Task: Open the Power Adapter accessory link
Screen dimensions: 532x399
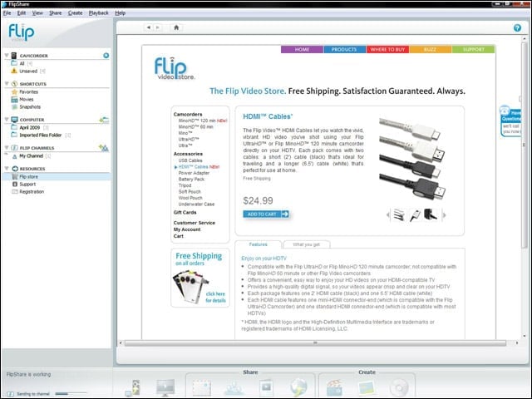Action: tap(194, 173)
